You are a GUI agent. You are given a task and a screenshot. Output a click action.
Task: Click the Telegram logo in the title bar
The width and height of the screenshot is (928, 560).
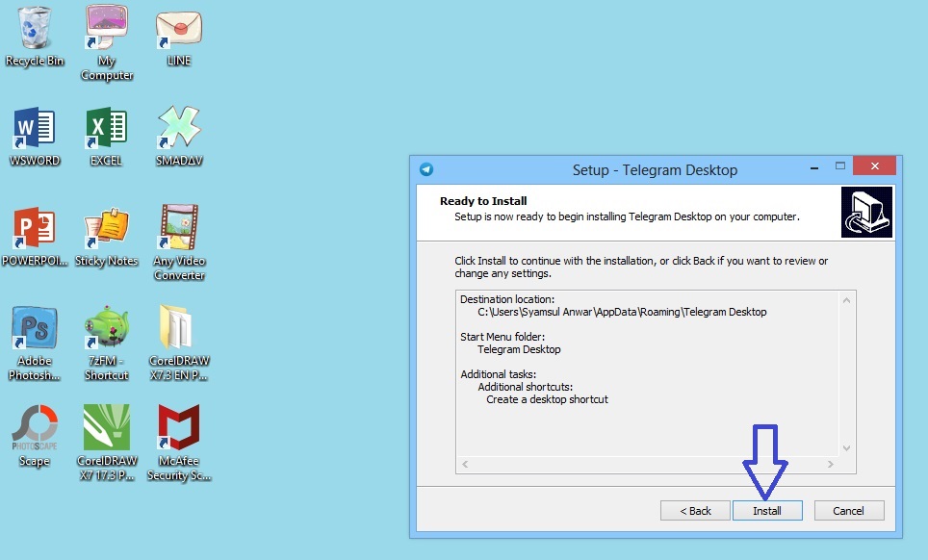point(426,169)
